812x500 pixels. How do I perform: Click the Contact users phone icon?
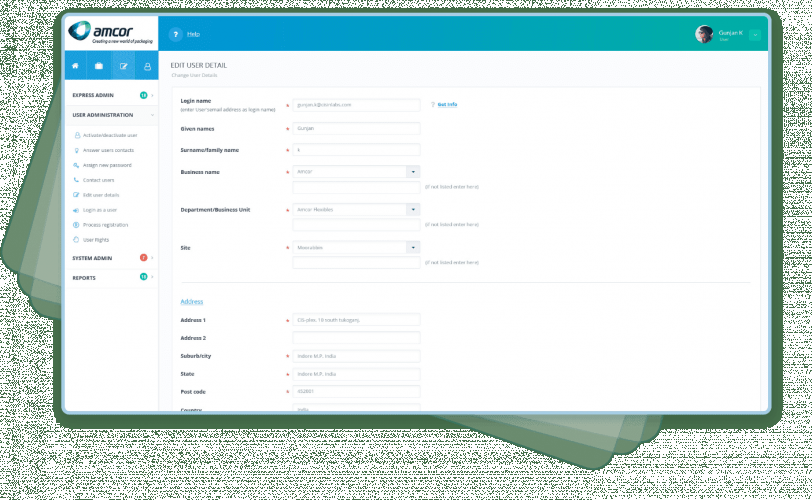[x=76, y=180]
